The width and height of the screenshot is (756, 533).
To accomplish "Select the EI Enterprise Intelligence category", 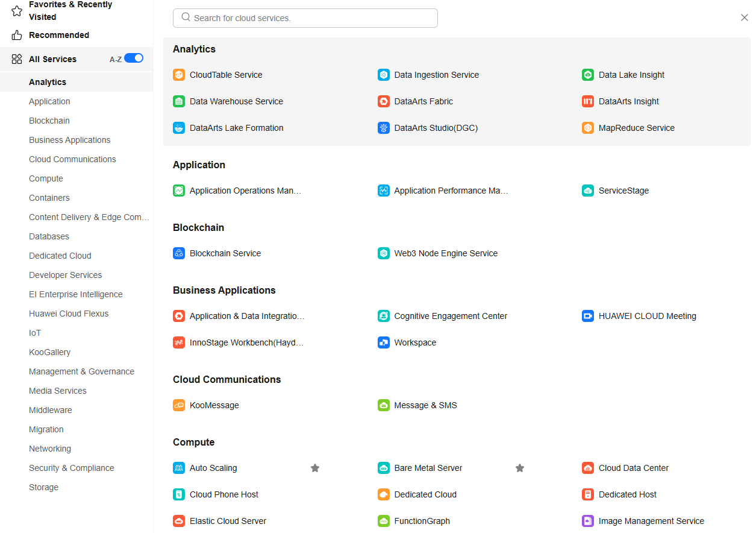I will [x=76, y=294].
